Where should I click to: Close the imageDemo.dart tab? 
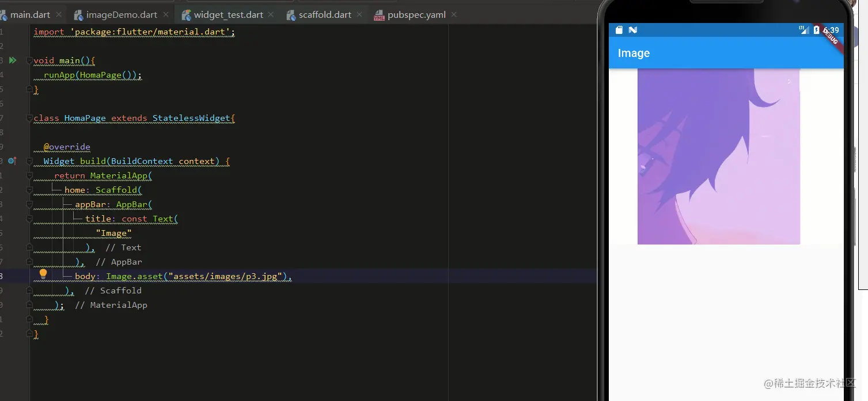click(x=166, y=15)
